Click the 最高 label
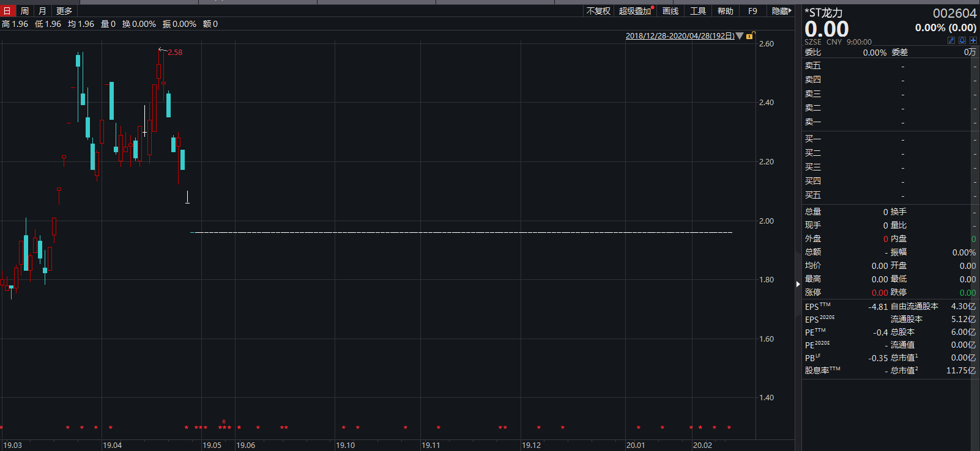This screenshot has width=980, height=451. (x=813, y=279)
